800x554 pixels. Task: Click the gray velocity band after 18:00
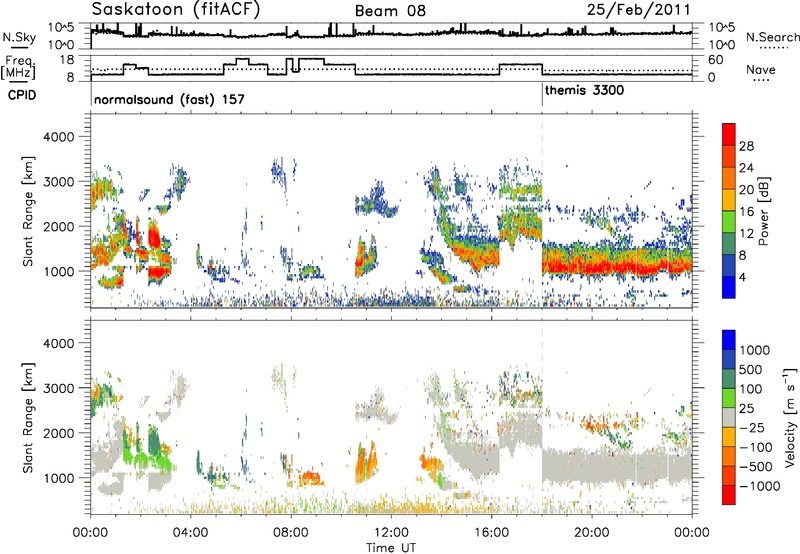616,465
